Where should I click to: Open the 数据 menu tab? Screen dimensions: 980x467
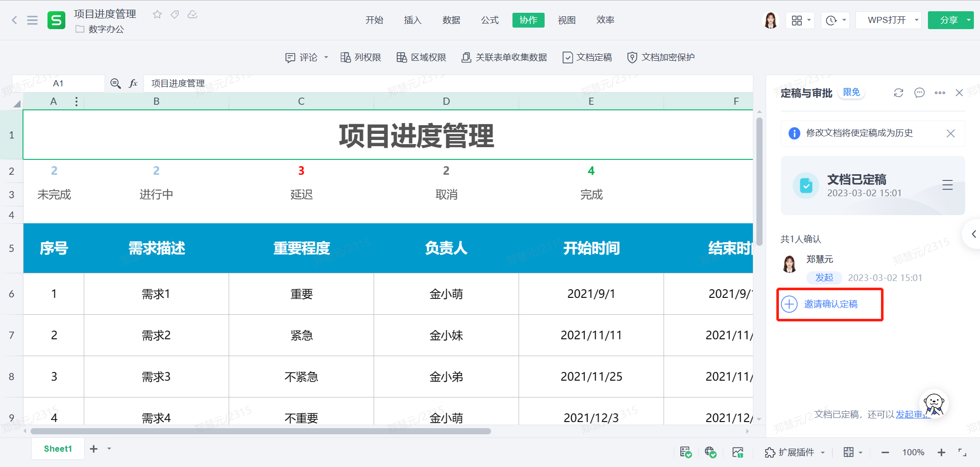pos(451,20)
